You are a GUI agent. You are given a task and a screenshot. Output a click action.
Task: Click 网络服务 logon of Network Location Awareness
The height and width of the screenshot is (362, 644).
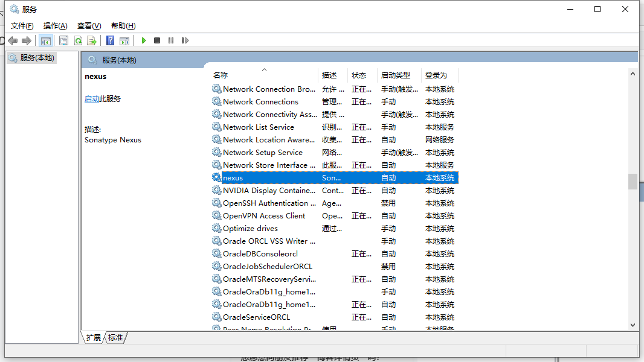click(x=439, y=140)
